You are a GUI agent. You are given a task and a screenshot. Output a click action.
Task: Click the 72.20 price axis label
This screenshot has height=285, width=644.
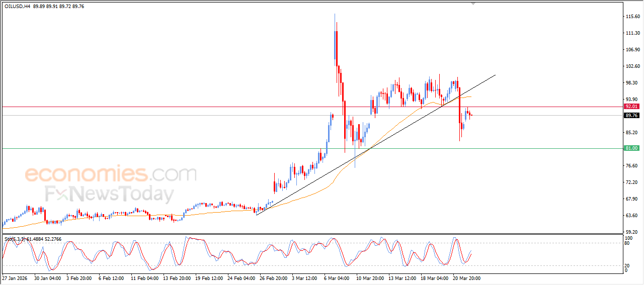point(631,182)
